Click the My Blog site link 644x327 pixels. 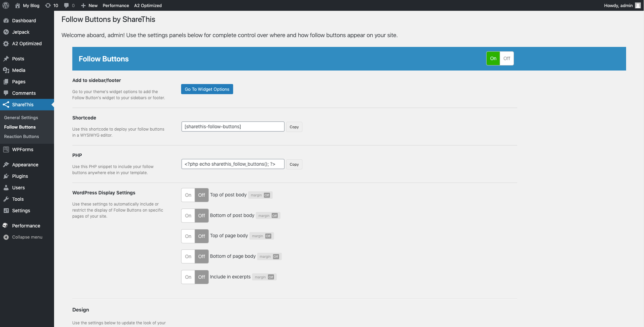tap(31, 6)
